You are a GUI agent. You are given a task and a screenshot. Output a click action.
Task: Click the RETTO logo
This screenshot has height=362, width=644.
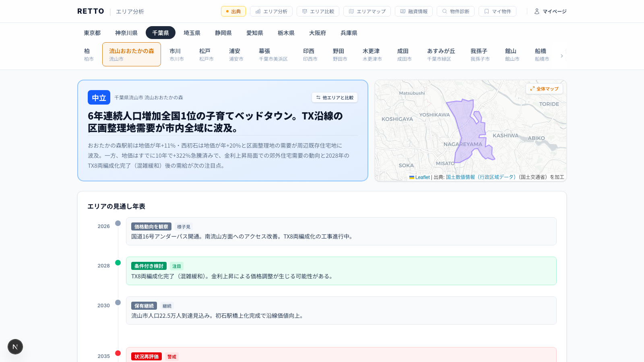pos(91,11)
